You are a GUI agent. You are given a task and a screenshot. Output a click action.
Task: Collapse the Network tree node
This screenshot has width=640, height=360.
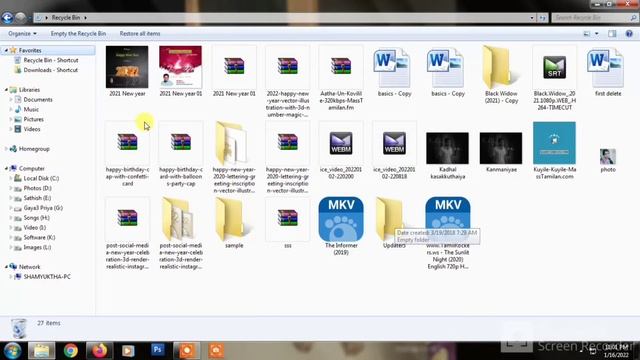pos(6,267)
